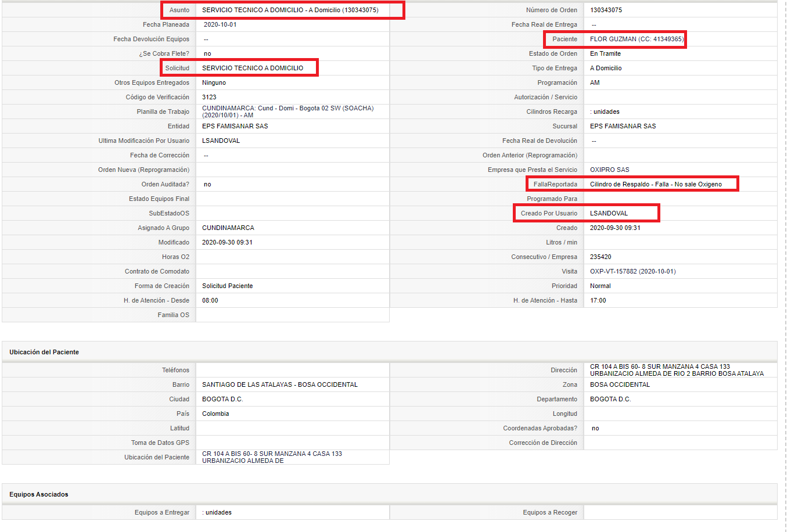This screenshot has width=791, height=532.
Task: Click Empresa que Presta el Servicio OXIPRO SAS
Action: click(x=610, y=170)
